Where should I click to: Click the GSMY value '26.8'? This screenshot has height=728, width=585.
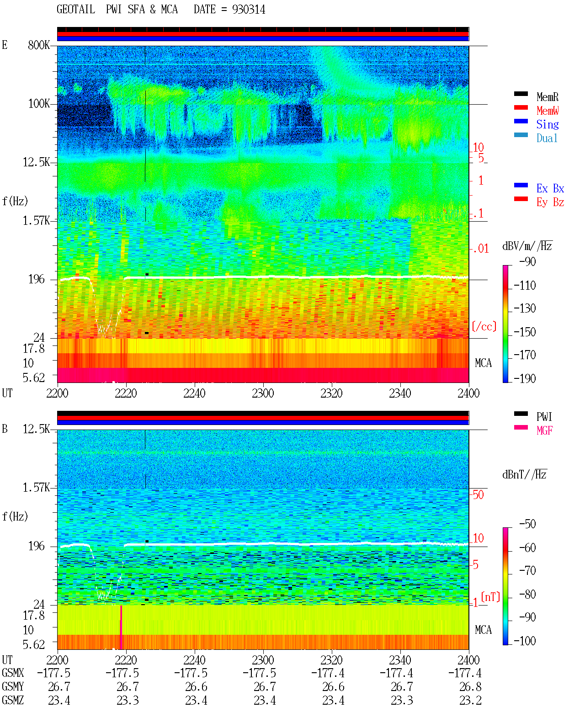click(x=470, y=687)
